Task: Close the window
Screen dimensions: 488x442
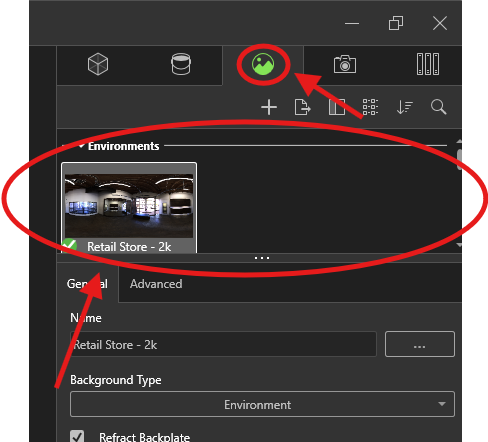Action: pyautogui.click(x=440, y=23)
